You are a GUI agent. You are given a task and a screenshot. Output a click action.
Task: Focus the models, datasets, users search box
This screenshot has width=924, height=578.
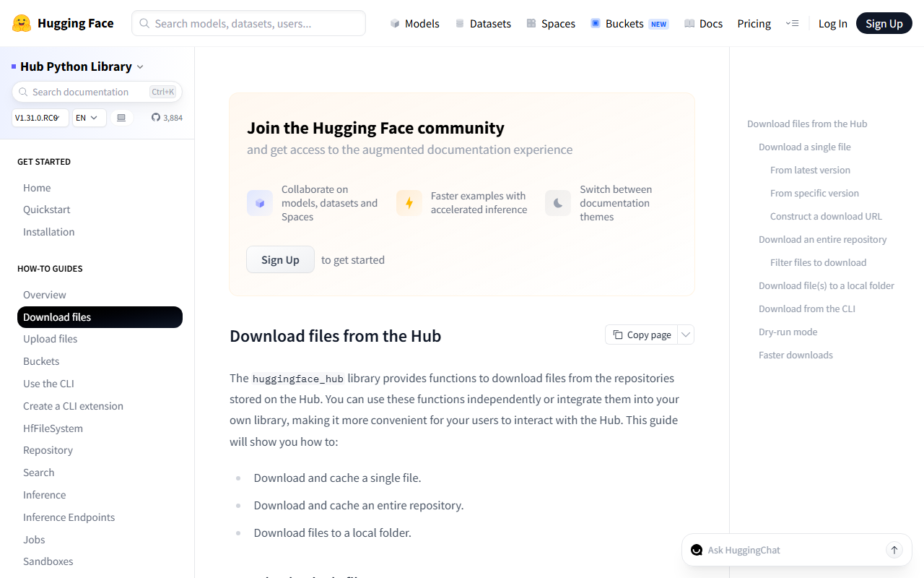(x=248, y=23)
